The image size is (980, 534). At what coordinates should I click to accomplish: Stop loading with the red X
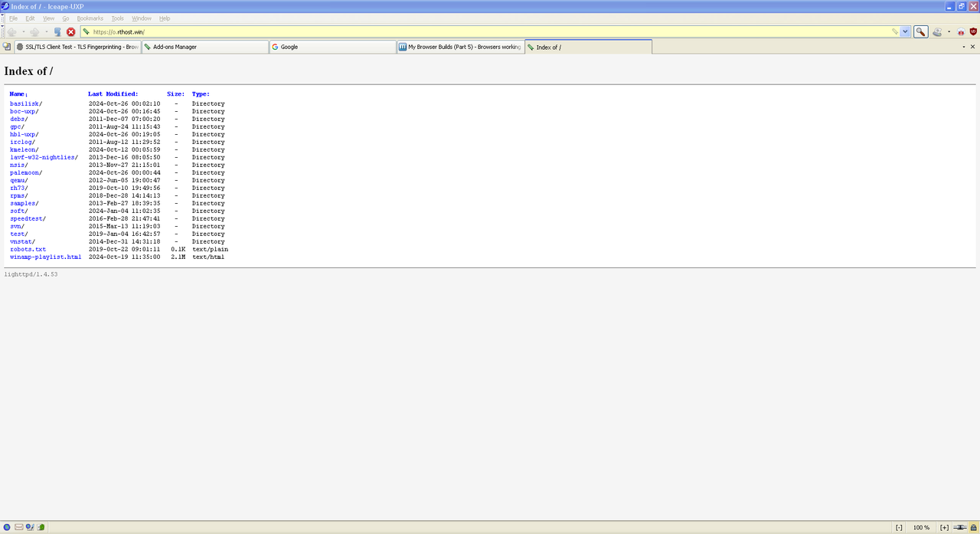pos(71,32)
